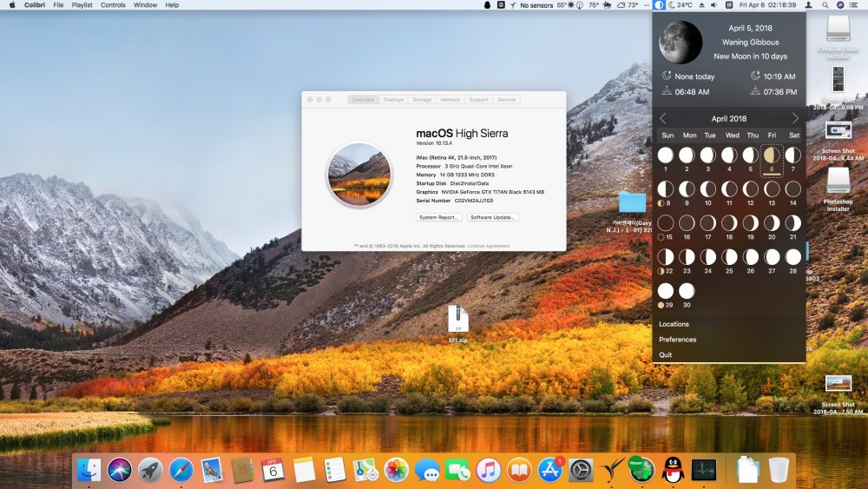Open Messages app in Dock

click(x=427, y=470)
